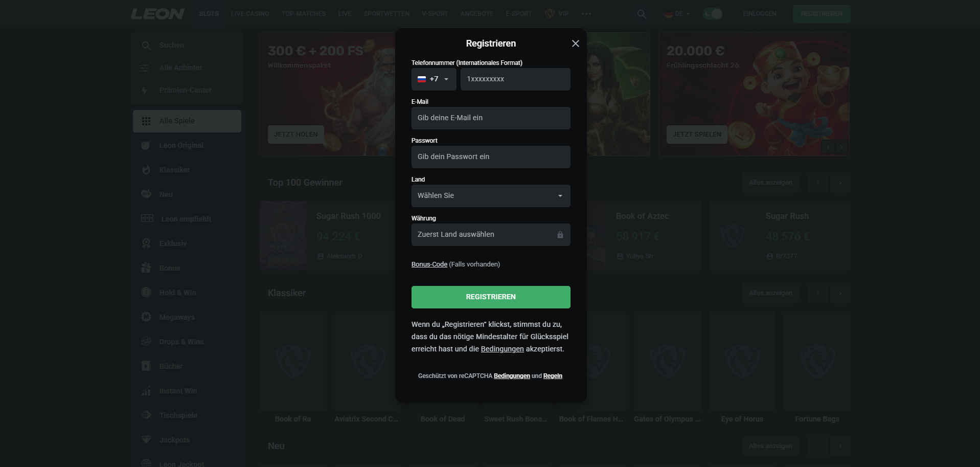Click the Leon logo
This screenshot has height=467, width=980.
pos(157,14)
